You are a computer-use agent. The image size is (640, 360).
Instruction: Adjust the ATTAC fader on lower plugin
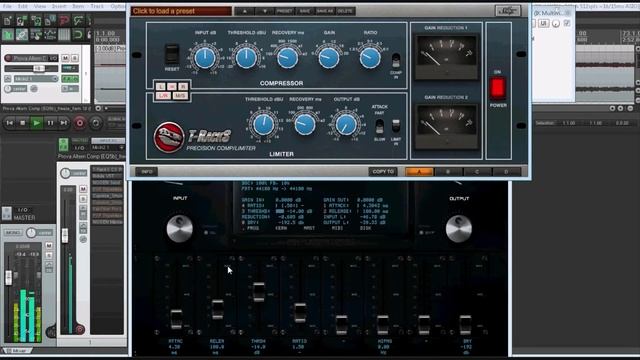(x=176, y=319)
